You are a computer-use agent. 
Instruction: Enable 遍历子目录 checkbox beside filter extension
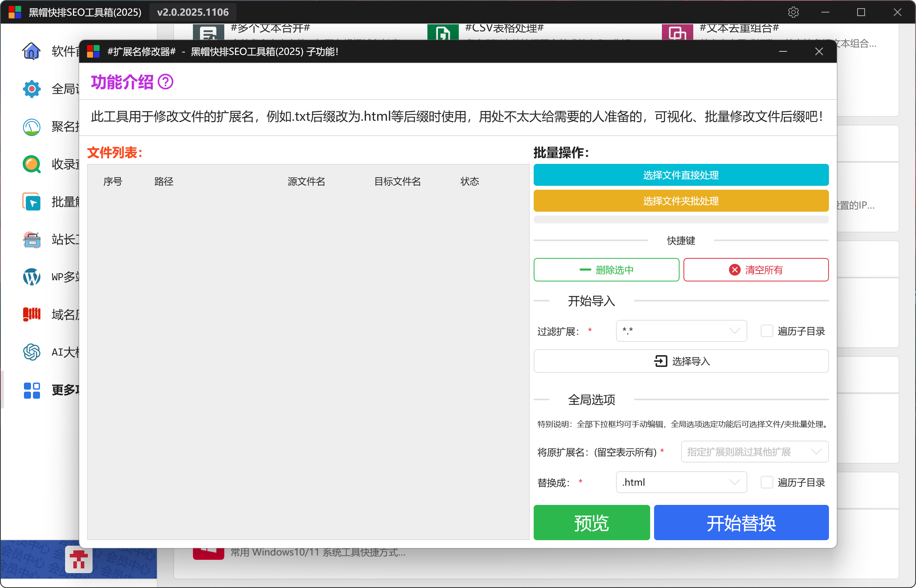767,331
